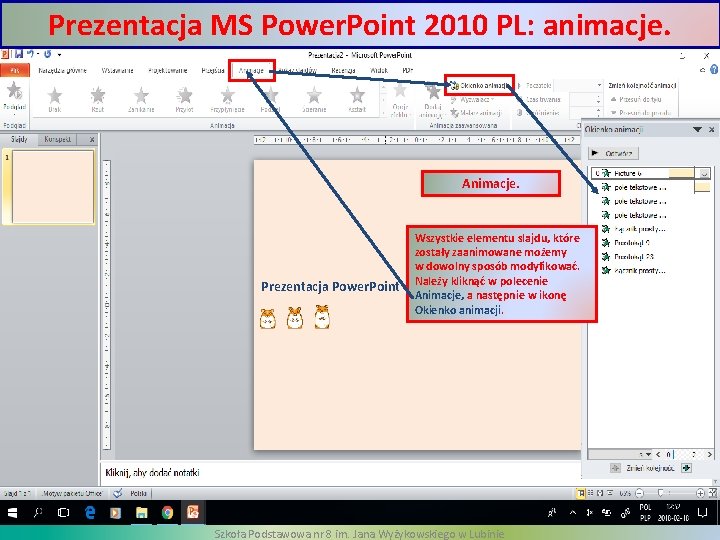
Task: Select the Przylot animation effect
Action: click(x=184, y=99)
